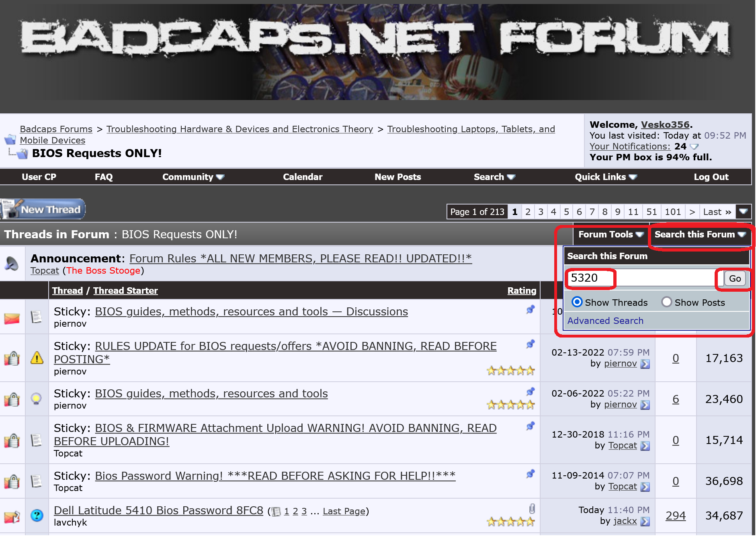Go to last post arrow for 11-09-2014 entry
This screenshot has width=756, height=536.
(645, 487)
